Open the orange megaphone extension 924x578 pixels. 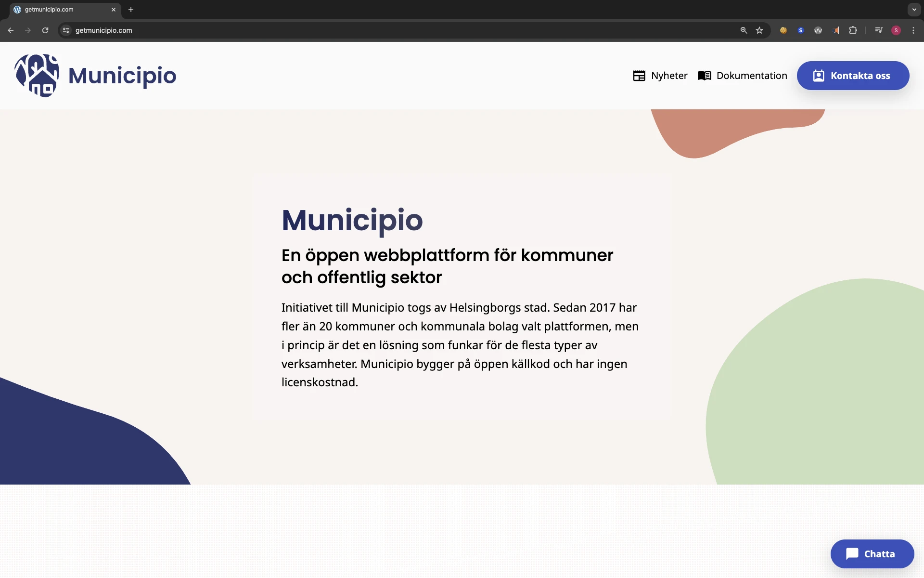tap(836, 30)
